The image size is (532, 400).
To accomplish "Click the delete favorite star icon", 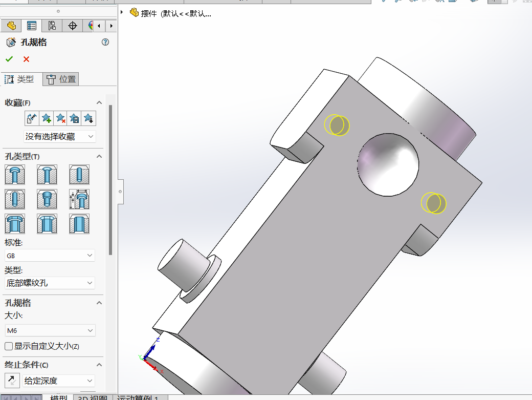I will (60, 118).
